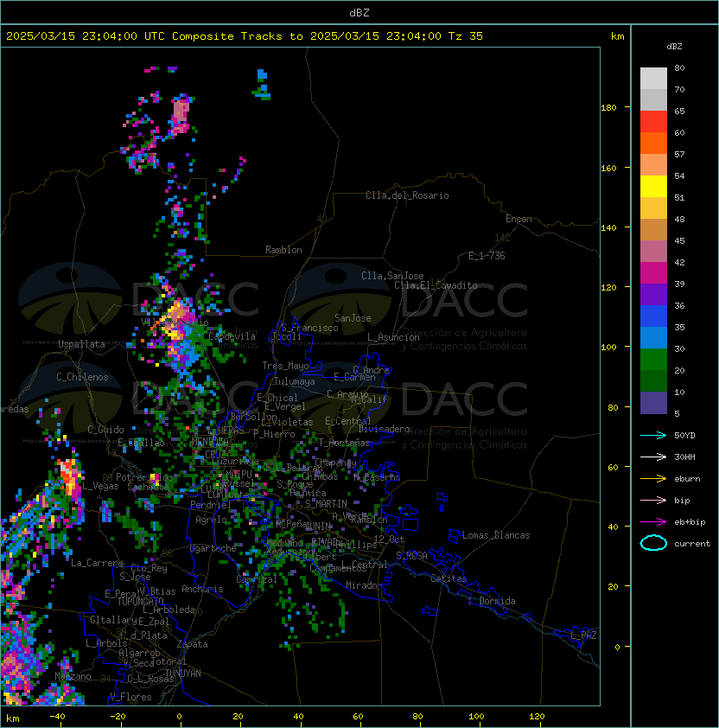
Task: Click the 'Clla.del_Rosario' map label
Action: tap(407, 195)
